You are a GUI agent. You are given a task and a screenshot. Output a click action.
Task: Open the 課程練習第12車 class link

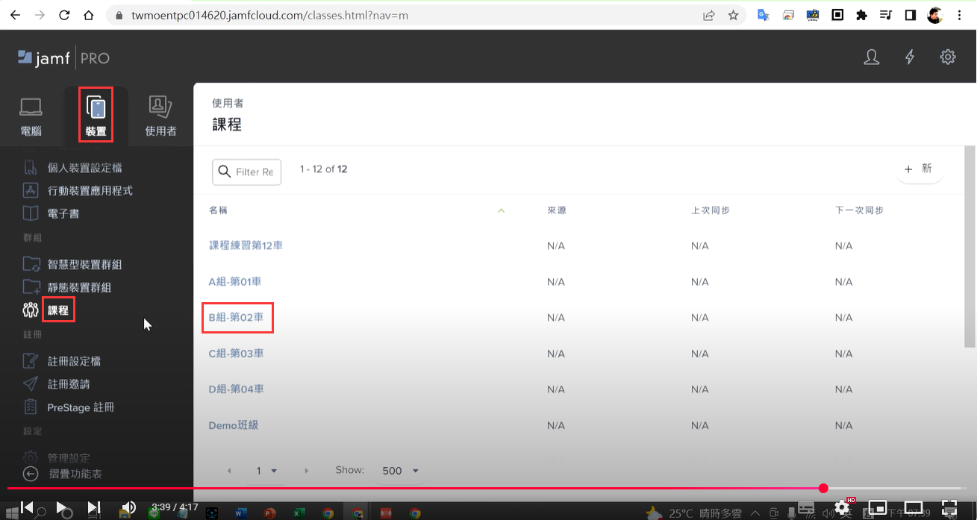pyautogui.click(x=246, y=245)
